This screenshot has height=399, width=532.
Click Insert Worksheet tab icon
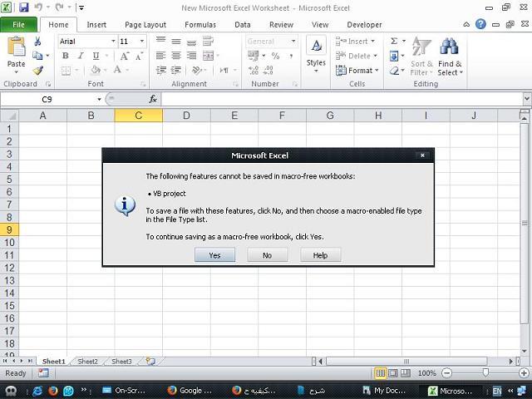click(x=150, y=361)
